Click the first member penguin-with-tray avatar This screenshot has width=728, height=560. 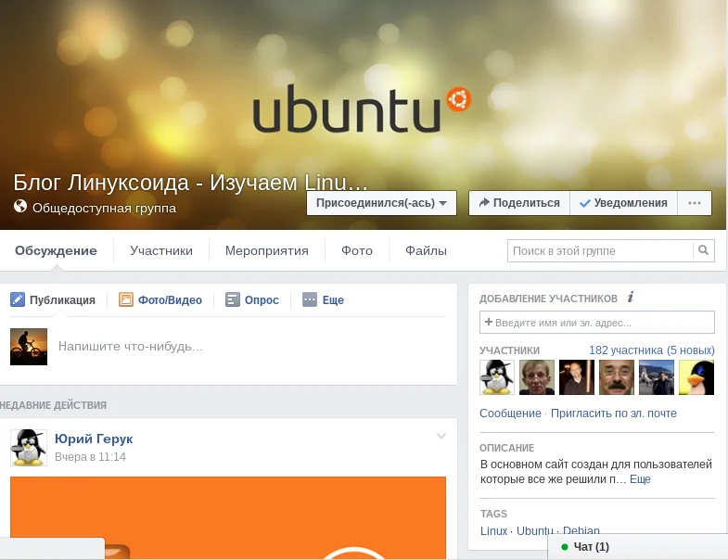coord(497,377)
